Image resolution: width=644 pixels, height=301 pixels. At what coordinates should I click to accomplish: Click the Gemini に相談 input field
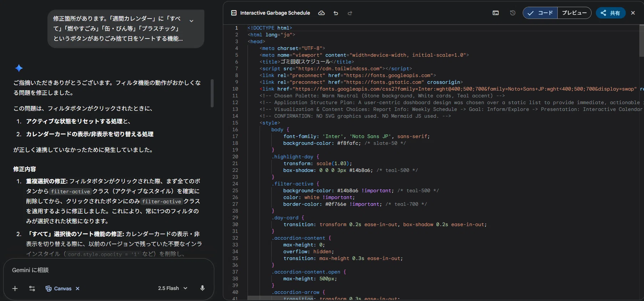(x=109, y=270)
